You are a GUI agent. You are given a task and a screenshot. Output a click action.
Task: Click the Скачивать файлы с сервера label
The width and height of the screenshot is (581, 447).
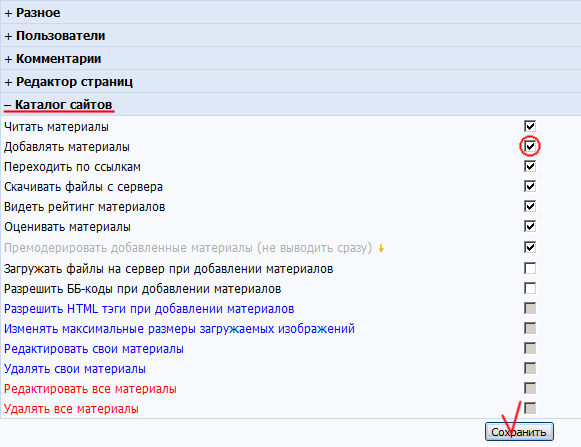(83, 187)
